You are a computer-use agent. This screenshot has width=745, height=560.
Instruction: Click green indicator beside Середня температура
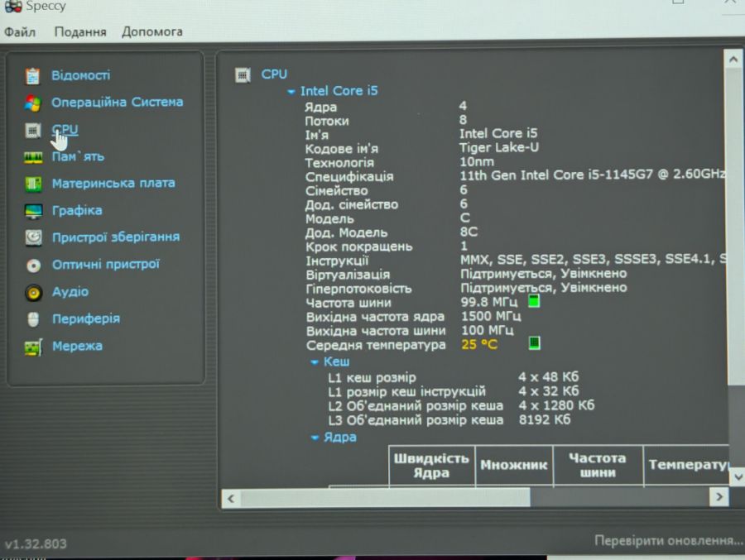coord(535,342)
